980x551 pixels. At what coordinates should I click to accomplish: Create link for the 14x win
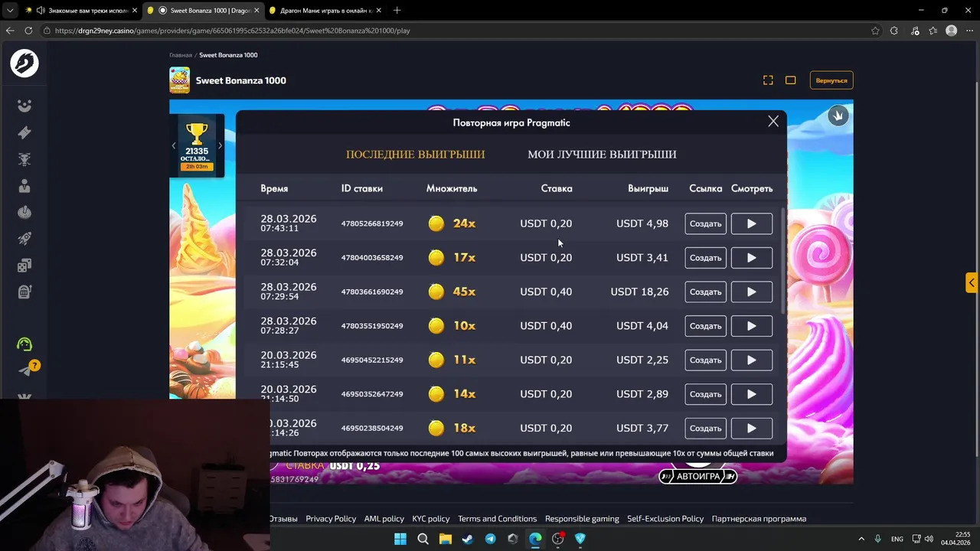705,394
